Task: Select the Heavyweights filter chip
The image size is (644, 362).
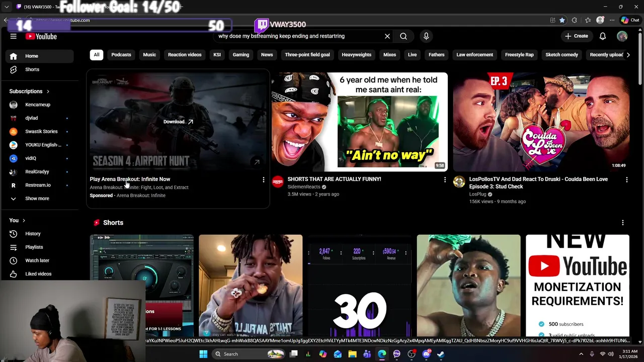Action: pyautogui.click(x=357, y=55)
